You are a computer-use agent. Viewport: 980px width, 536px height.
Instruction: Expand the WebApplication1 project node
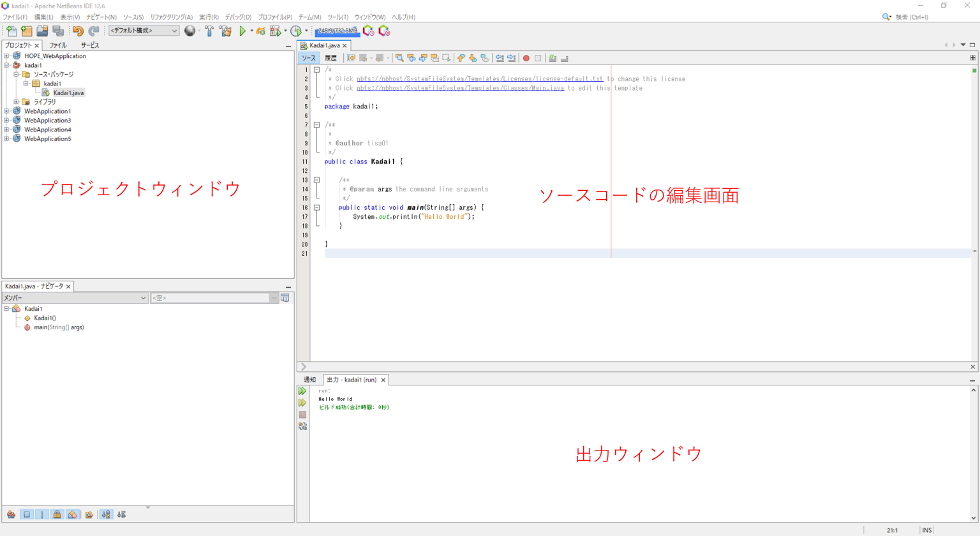7,111
